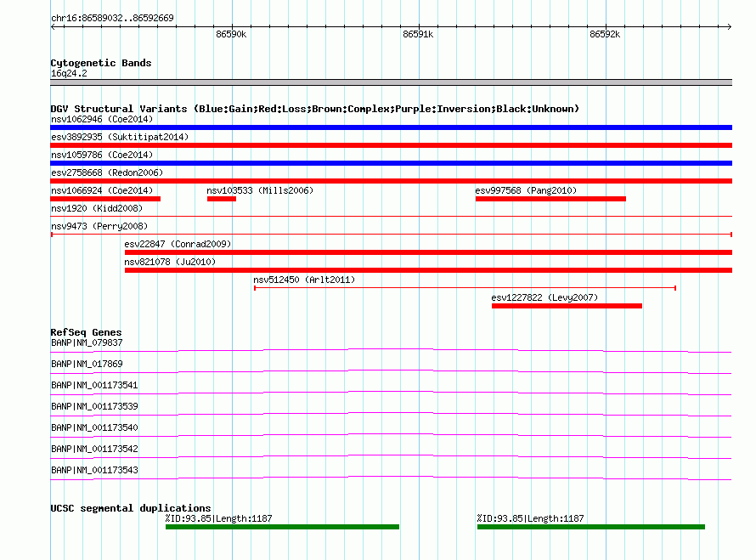Click BANP|NM_079837 gene label
Screen dimensions: 756x560
[87, 343]
